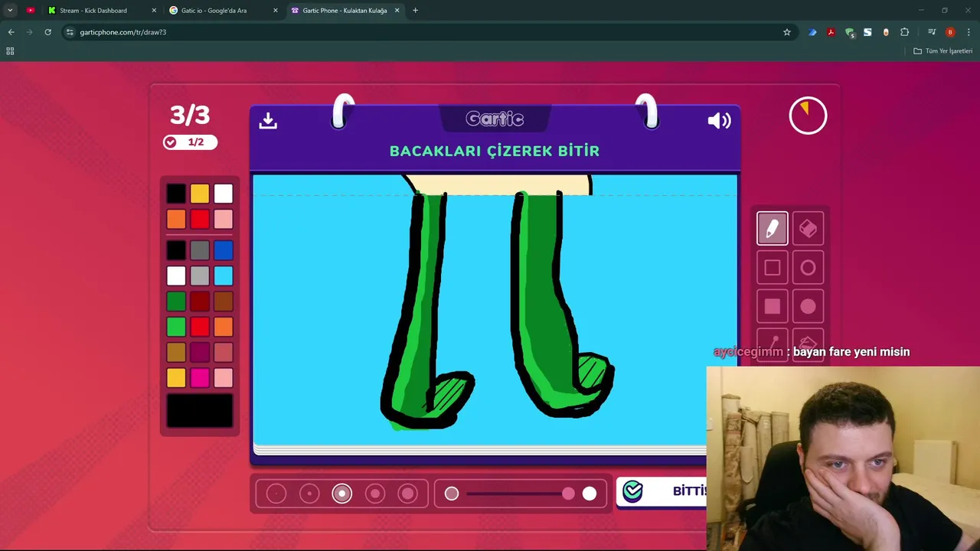This screenshot has height=551, width=980.
Task: Select the filled rectangle tool
Action: [772, 307]
